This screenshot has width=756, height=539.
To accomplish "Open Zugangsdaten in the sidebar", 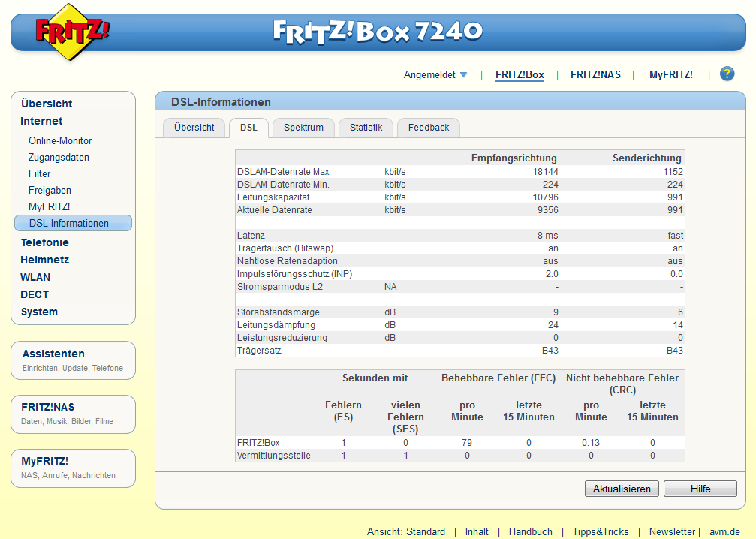I will coord(59,157).
